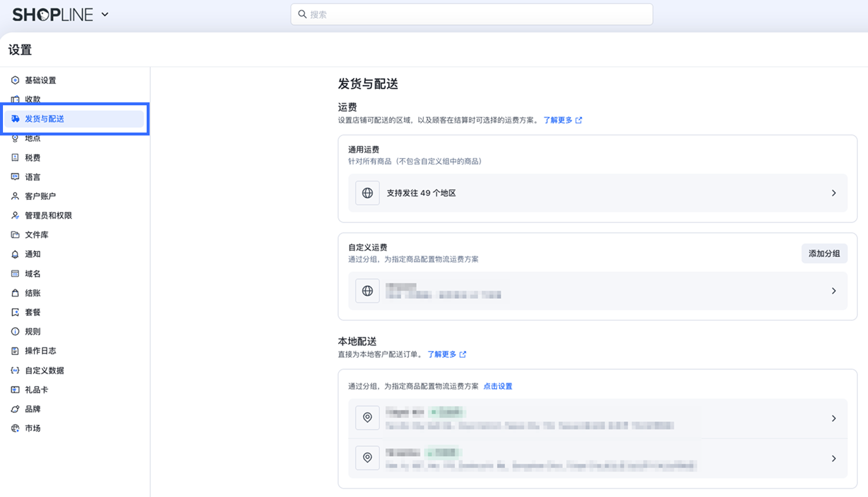868x497 pixels.
Task: Click the folder icon beside 文件库
Action: tap(15, 235)
